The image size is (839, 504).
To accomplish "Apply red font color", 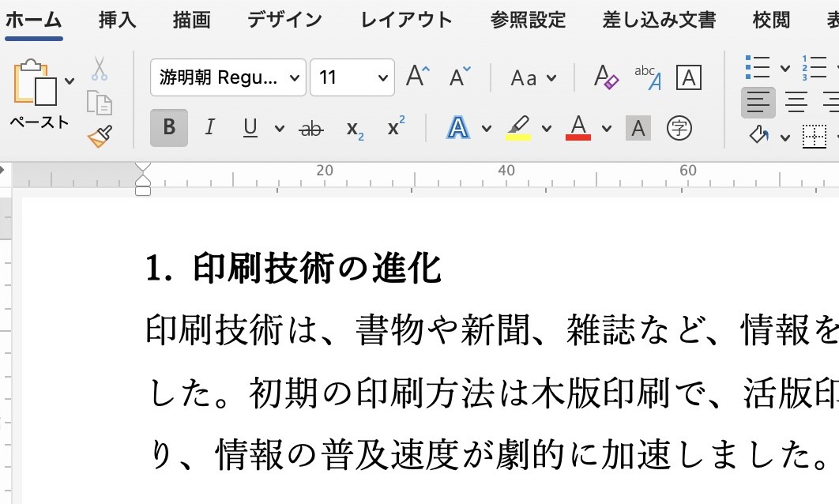I will pyautogui.click(x=578, y=128).
